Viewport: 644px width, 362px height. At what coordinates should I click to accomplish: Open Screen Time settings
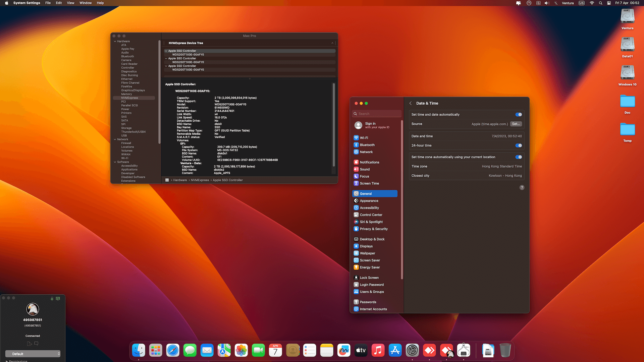click(x=370, y=183)
